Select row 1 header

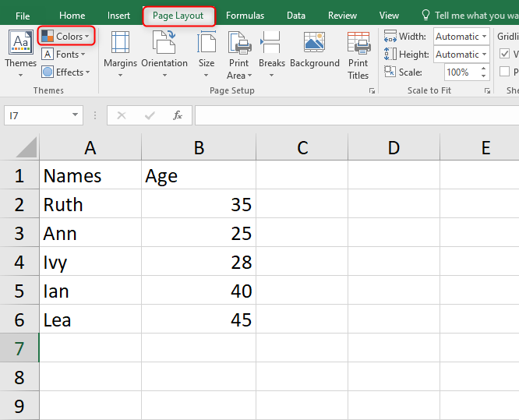click(19, 175)
